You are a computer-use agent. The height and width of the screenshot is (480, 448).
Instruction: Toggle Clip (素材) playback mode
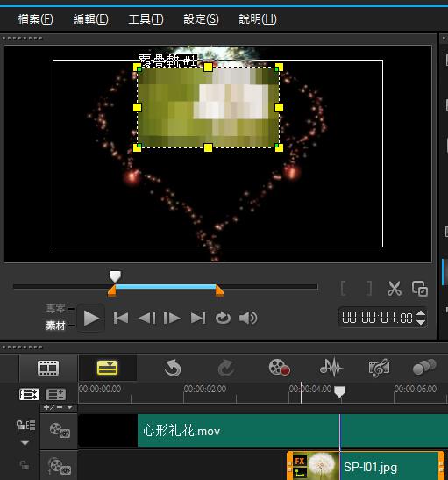(x=55, y=325)
